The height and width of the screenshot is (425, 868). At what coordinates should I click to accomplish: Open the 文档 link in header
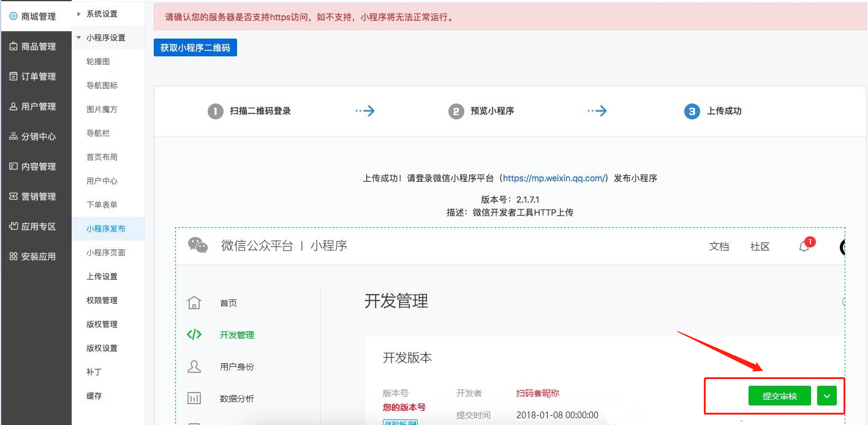click(x=719, y=246)
